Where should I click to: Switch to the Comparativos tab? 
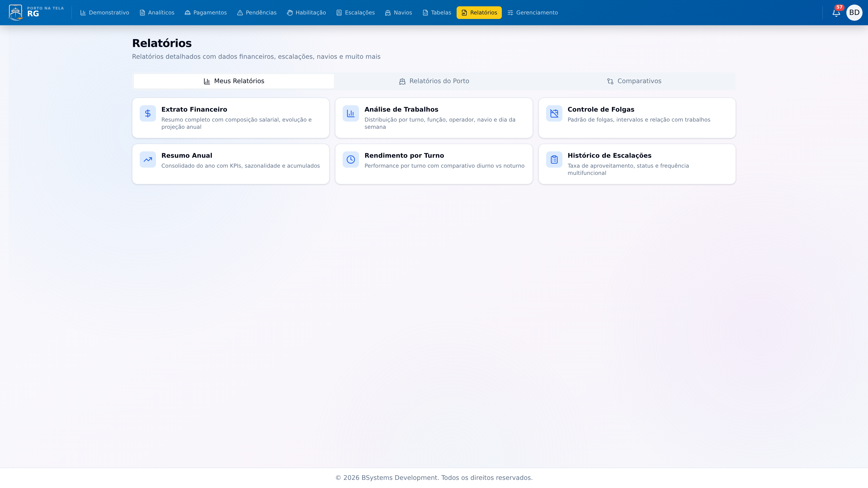[634, 81]
